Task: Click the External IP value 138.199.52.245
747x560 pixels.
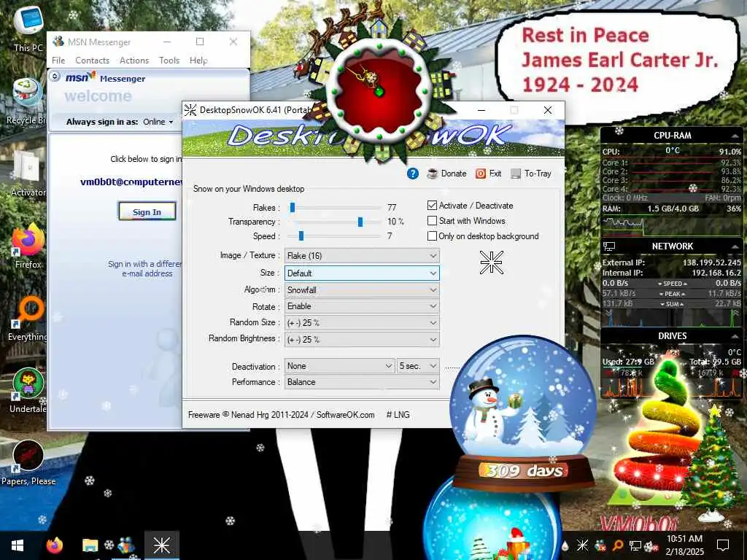Action: click(x=712, y=262)
